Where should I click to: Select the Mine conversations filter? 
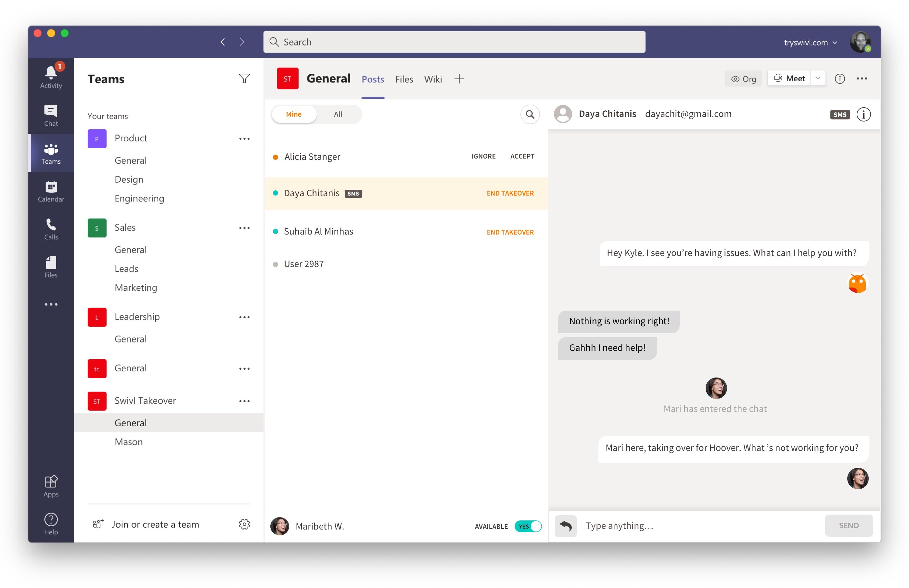point(294,114)
